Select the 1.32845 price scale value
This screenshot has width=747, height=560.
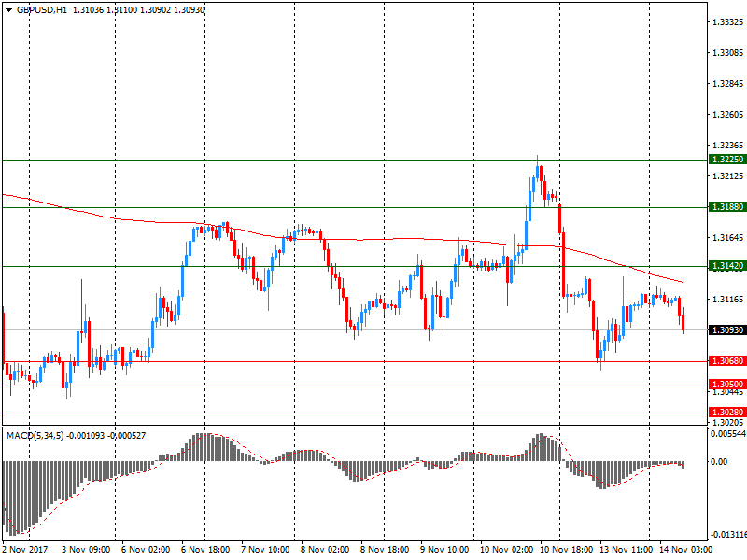click(728, 84)
